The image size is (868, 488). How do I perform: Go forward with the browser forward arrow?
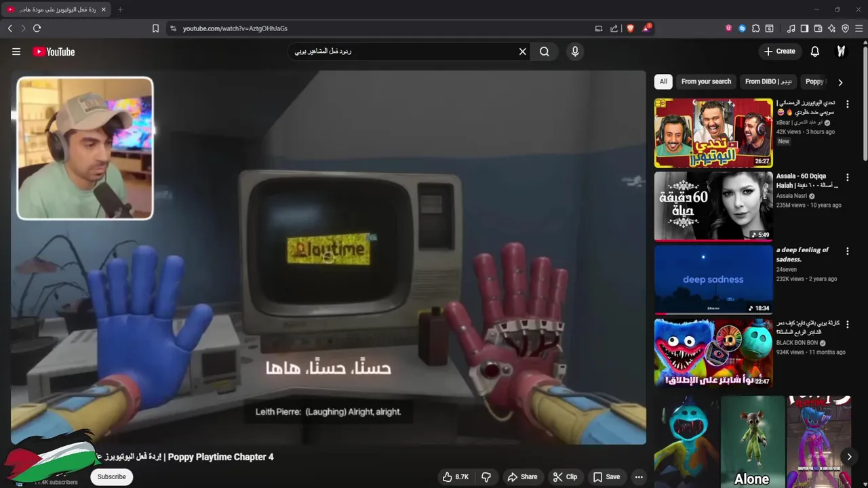tap(23, 28)
